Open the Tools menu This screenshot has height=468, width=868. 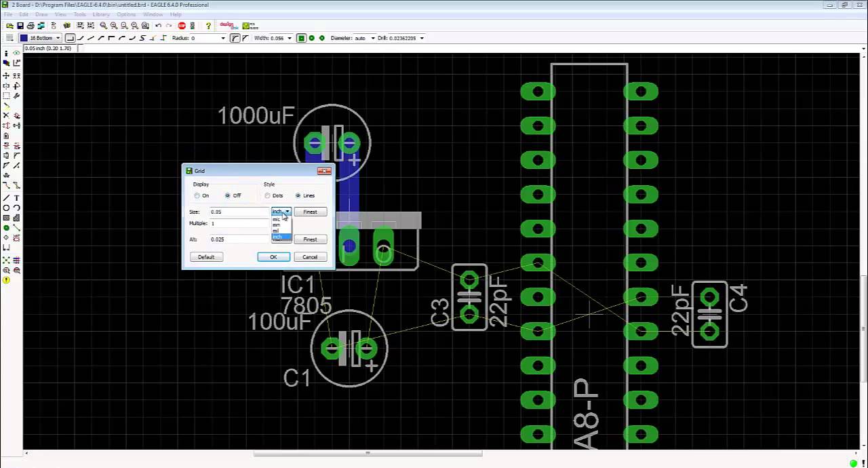point(79,14)
